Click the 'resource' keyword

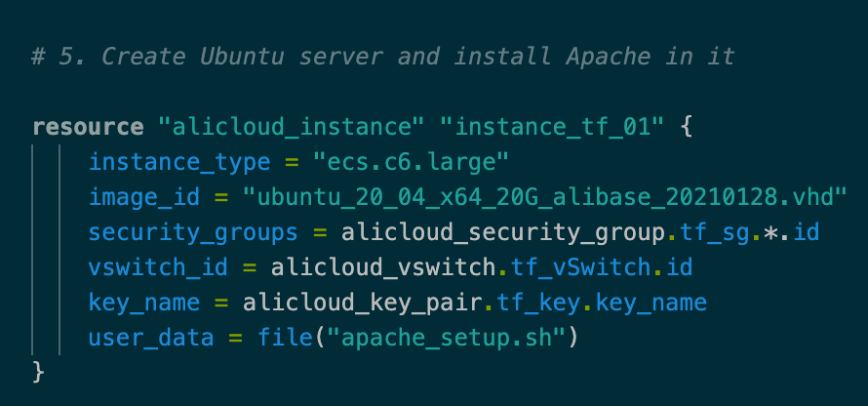(87, 127)
